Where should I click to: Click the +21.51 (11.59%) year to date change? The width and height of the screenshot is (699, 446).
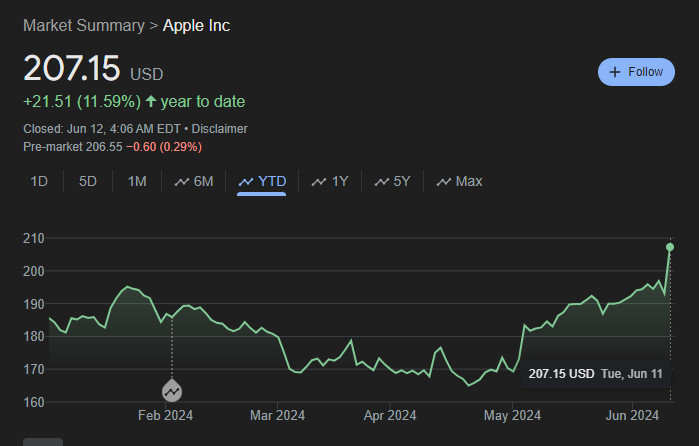134,102
